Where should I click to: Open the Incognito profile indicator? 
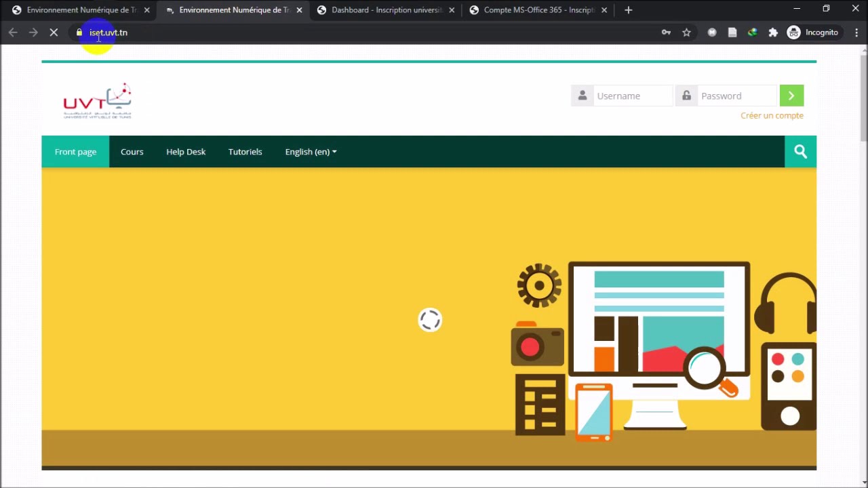[x=812, y=33]
